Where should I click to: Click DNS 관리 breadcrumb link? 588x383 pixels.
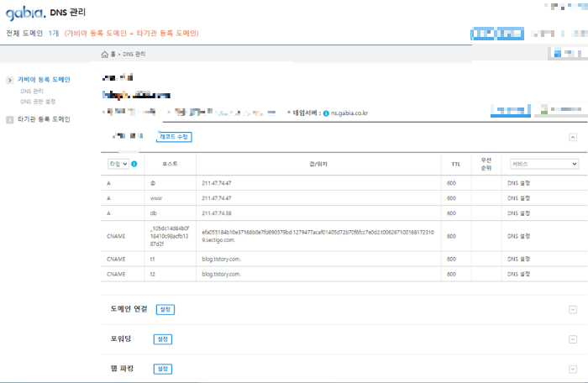coord(134,55)
